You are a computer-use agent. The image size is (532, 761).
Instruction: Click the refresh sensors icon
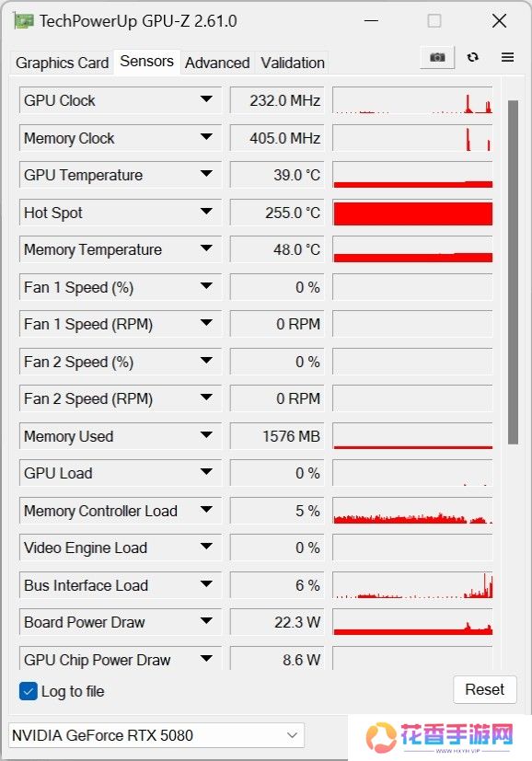[472, 57]
